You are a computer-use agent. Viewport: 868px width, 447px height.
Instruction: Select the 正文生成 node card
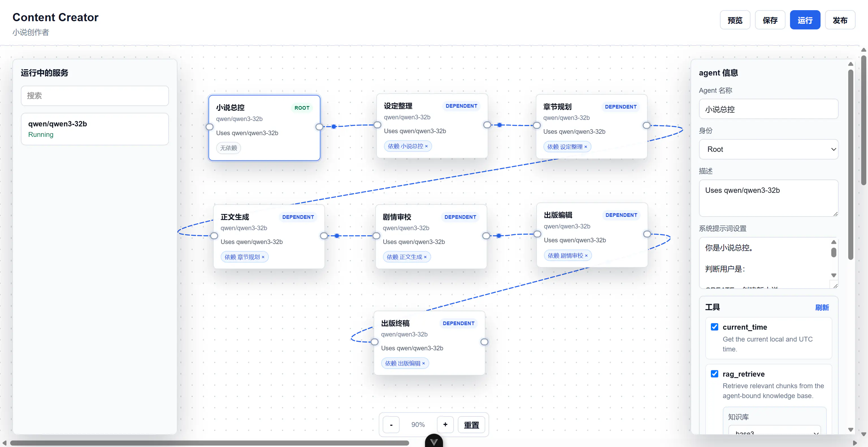269,237
